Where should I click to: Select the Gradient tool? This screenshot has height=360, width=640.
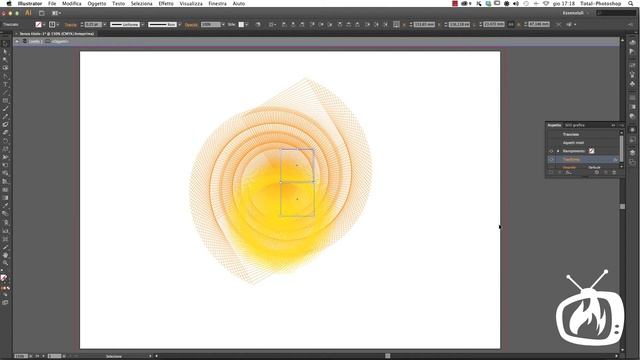(x=5, y=198)
